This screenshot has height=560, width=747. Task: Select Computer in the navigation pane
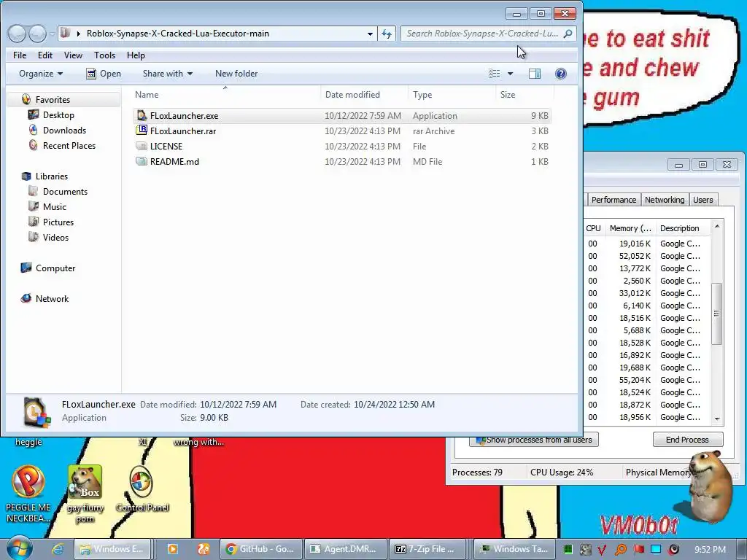55,268
